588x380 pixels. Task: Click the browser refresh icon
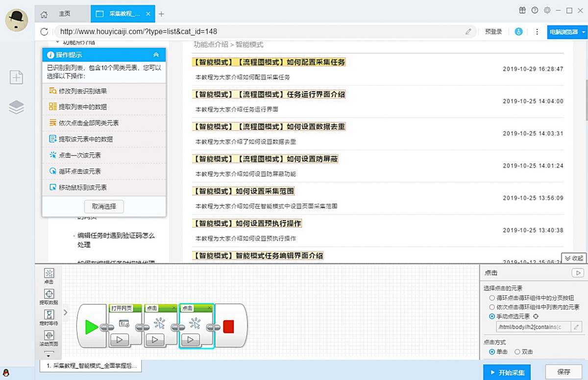[x=45, y=32]
